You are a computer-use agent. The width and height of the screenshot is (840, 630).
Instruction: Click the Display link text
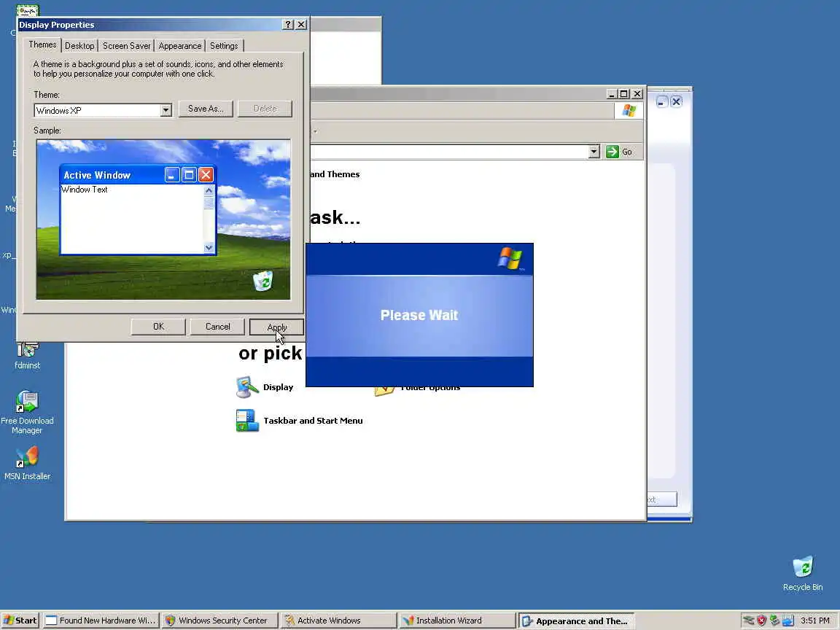pos(278,387)
